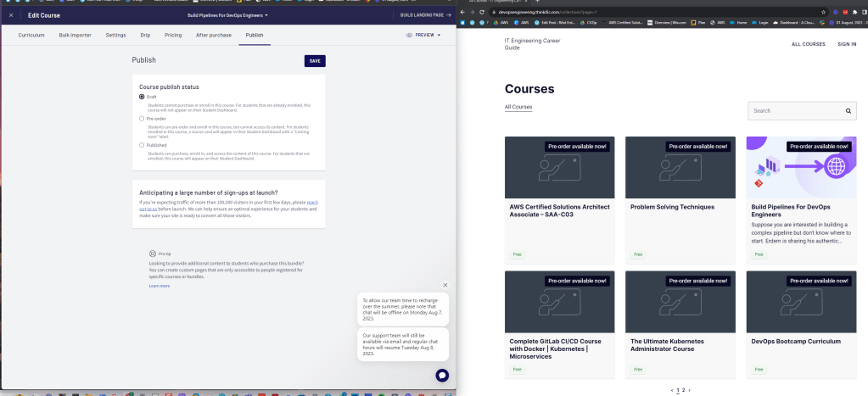Bookmark this page with the star icon

pyautogui.click(x=824, y=12)
